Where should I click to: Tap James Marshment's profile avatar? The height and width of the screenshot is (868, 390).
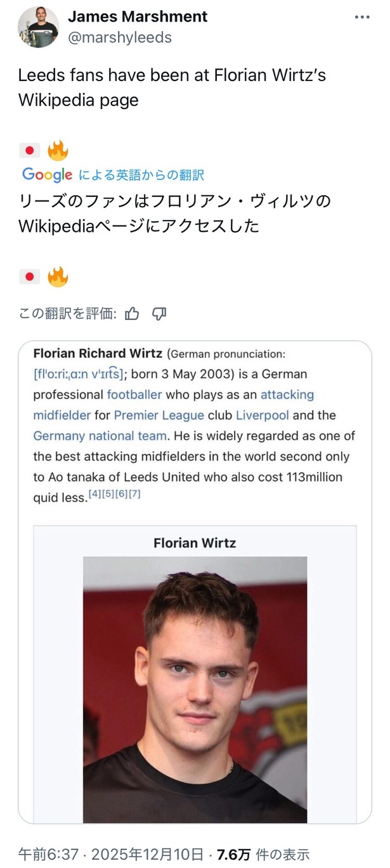click(38, 27)
